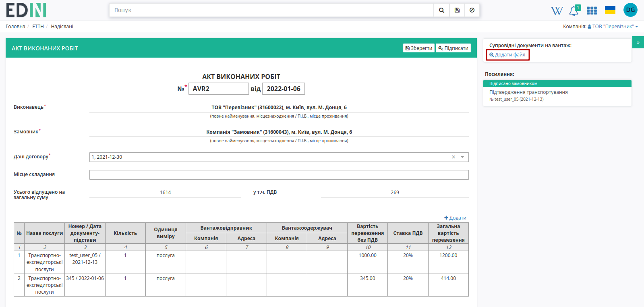Click Назва послуги column header
This screenshot has height=307, width=644.
pyautogui.click(x=45, y=233)
